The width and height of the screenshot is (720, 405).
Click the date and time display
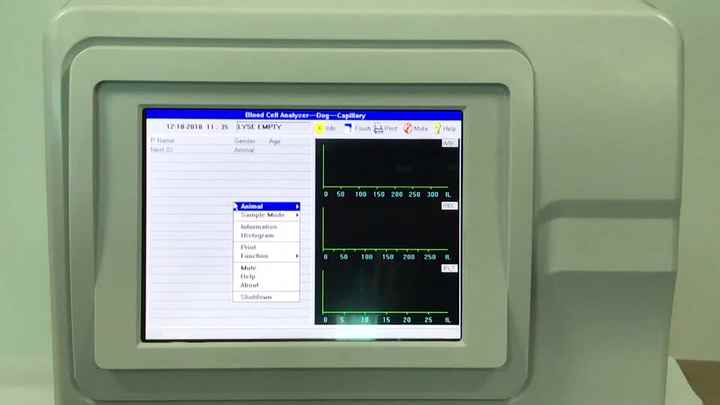[x=197, y=127]
